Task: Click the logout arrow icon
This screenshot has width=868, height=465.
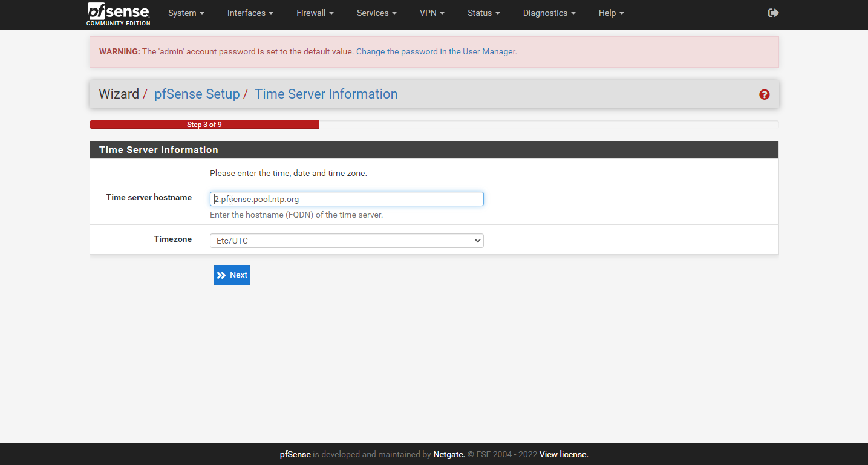Action: coord(773,13)
